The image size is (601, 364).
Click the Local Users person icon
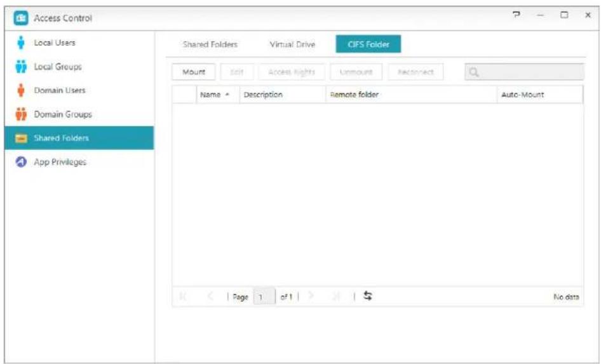21,43
